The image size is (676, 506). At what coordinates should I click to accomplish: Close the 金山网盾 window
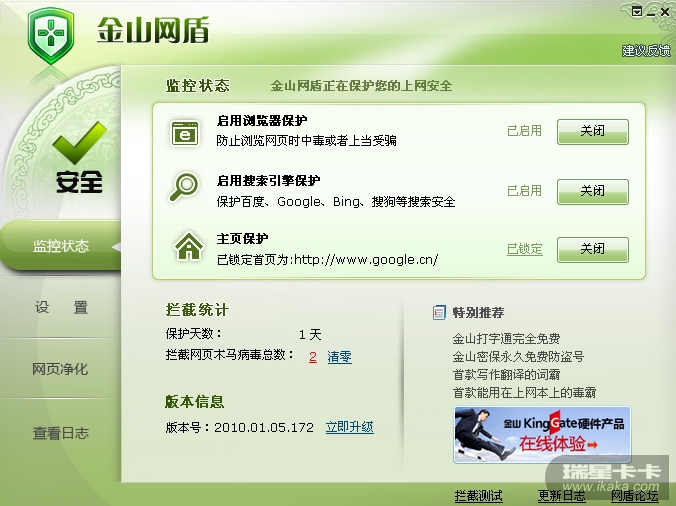point(666,12)
